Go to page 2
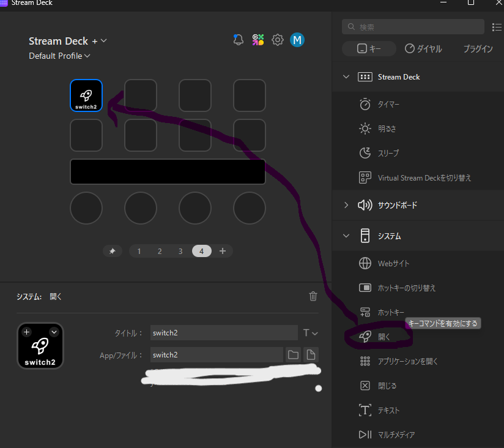 [x=160, y=251]
